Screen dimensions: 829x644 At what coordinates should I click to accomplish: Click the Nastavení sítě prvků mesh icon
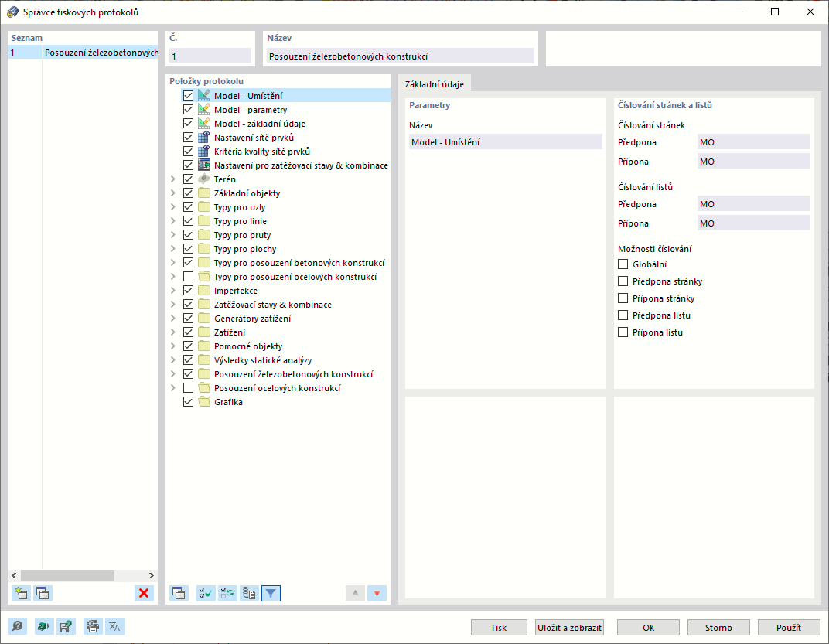203,137
